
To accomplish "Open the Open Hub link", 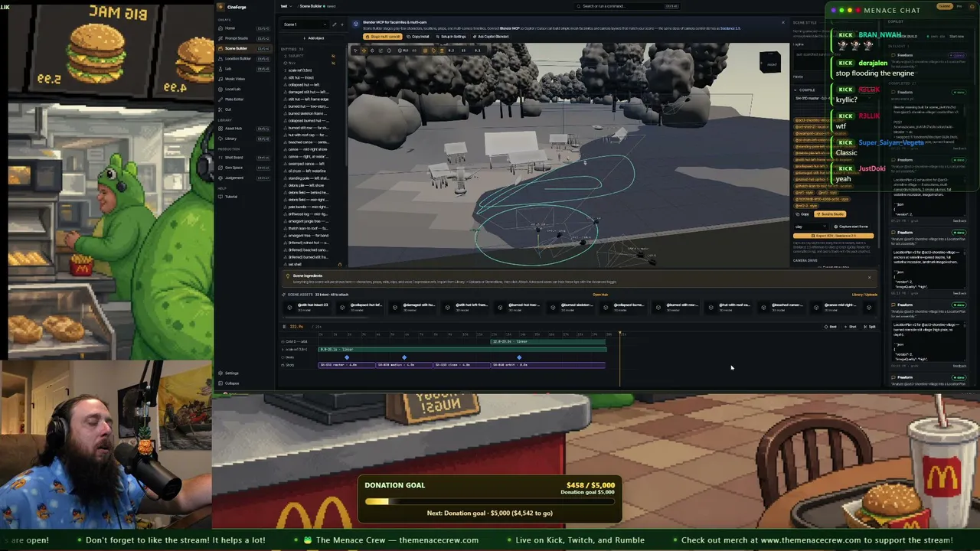I will 600,295.
